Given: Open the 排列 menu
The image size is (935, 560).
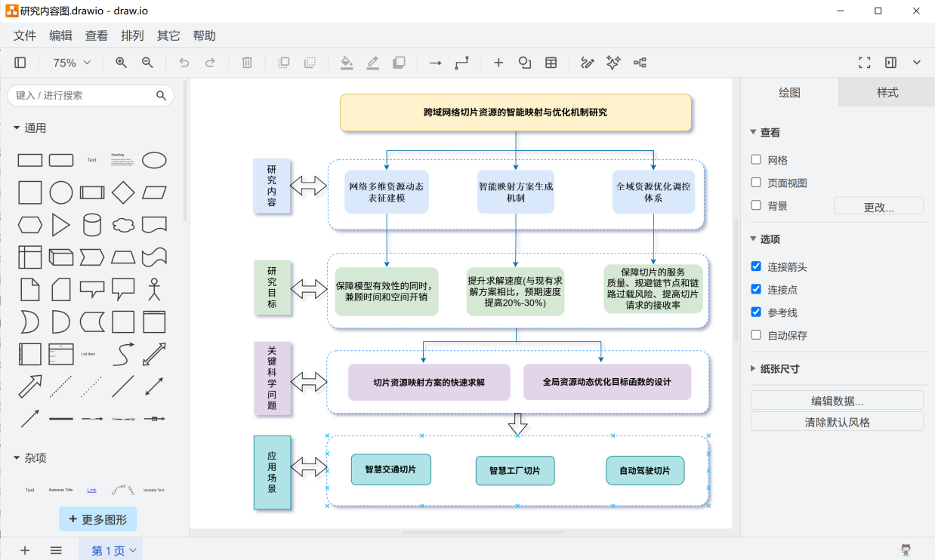Looking at the screenshot, I should coord(132,35).
